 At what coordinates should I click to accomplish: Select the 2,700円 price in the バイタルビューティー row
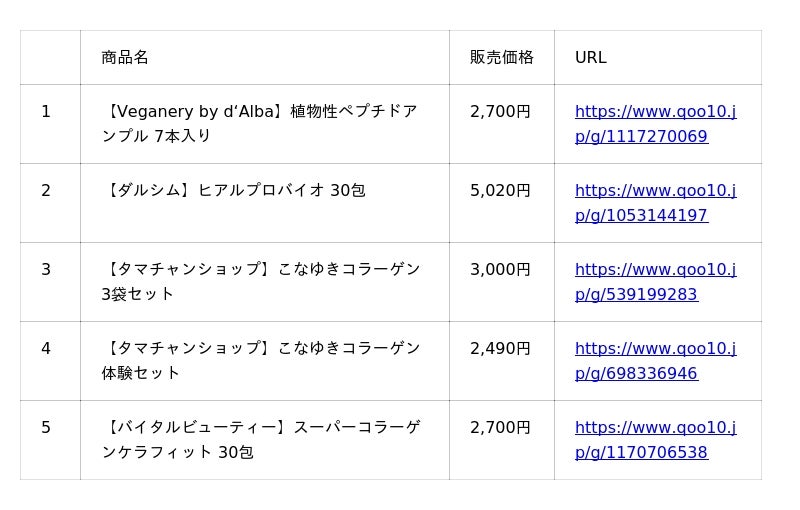tap(500, 427)
